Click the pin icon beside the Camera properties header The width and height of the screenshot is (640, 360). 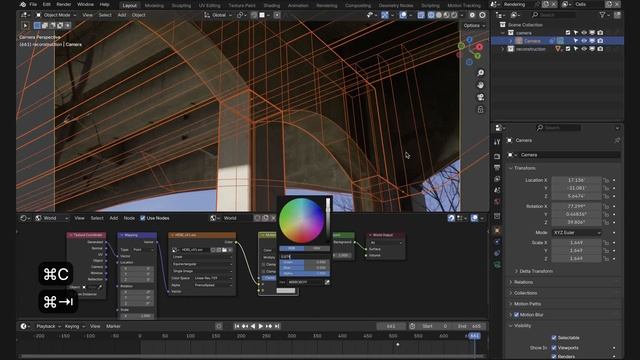617,140
